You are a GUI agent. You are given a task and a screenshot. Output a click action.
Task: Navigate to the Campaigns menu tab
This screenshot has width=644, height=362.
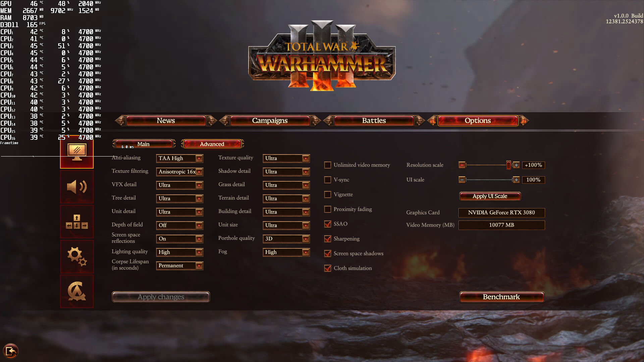(x=269, y=120)
